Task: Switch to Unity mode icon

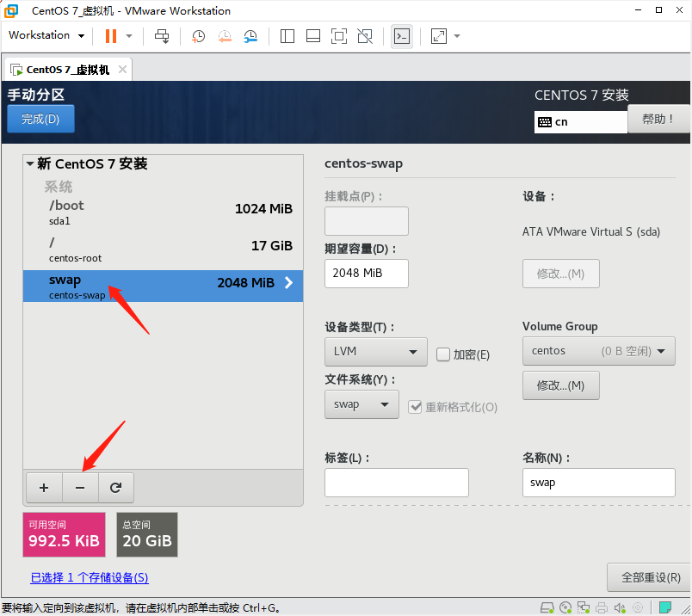Action: click(365, 36)
